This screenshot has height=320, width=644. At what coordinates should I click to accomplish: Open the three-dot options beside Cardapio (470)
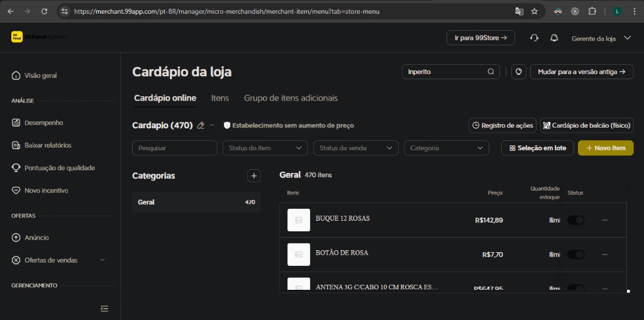click(x=212, y=125)
